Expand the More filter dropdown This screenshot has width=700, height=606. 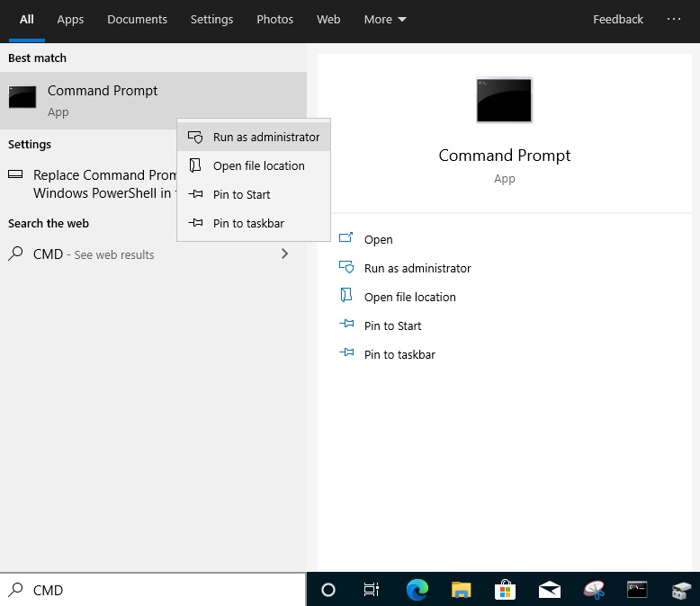pyautogui.click(x=385, y=20)
